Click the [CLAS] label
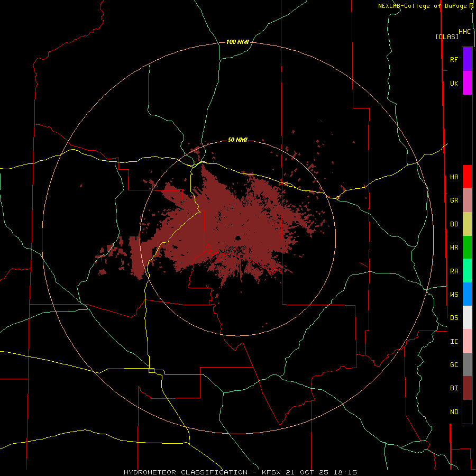 point(447,36)
